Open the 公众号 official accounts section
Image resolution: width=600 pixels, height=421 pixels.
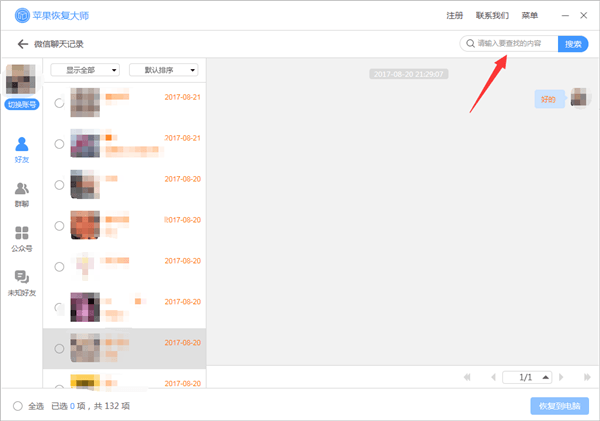[22, 238]
